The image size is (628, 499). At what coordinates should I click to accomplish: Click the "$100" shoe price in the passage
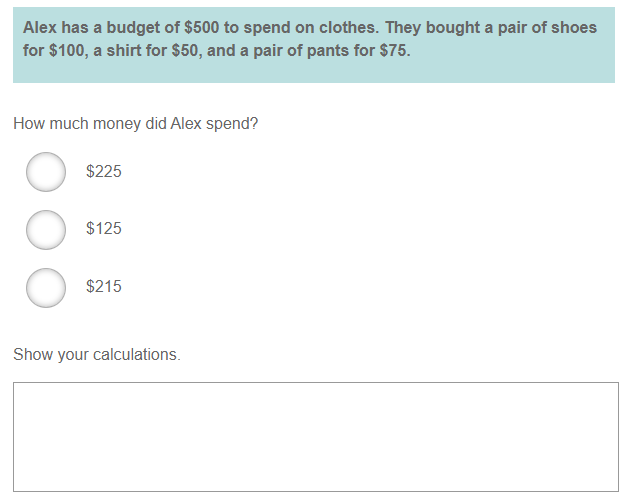tap(69, 50)
